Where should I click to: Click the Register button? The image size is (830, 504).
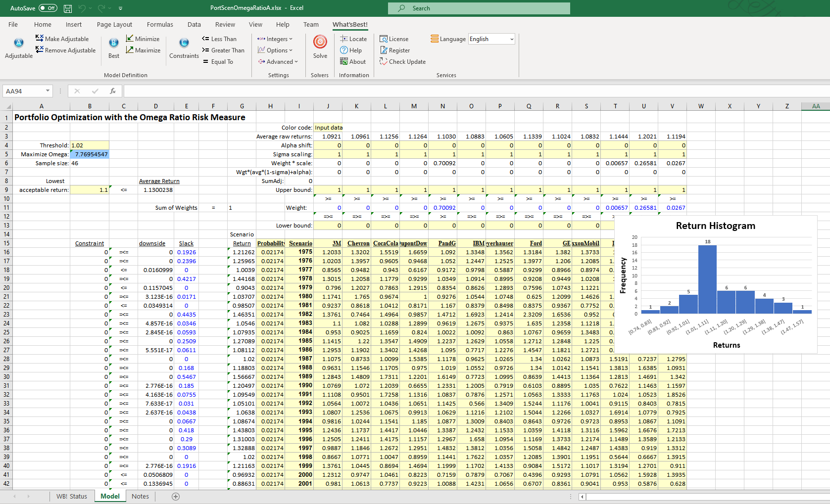coord(395,50)
